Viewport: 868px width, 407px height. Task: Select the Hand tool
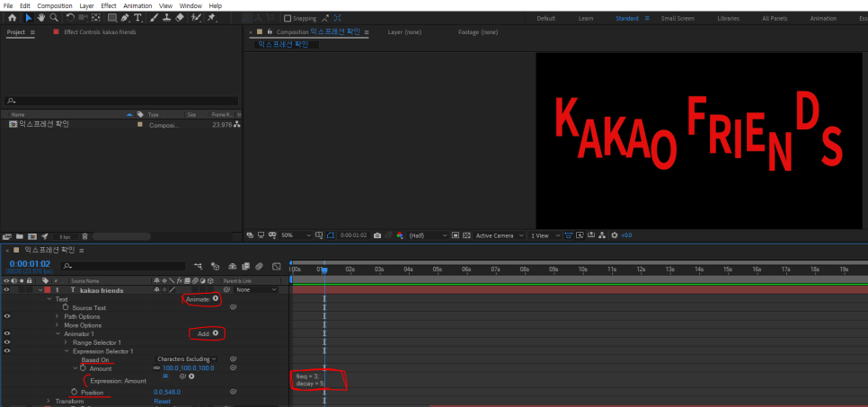pos(41,18)
